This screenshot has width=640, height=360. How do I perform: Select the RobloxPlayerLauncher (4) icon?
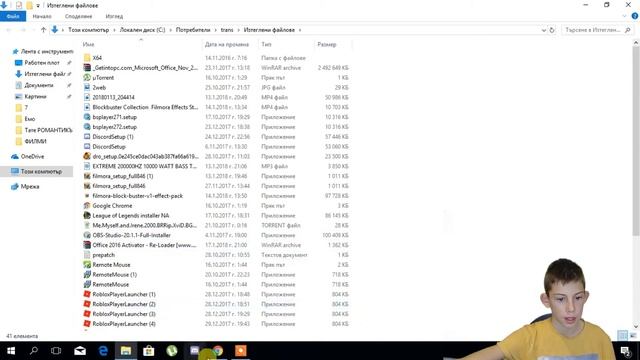pyautogui.click(x=87, y=324)
